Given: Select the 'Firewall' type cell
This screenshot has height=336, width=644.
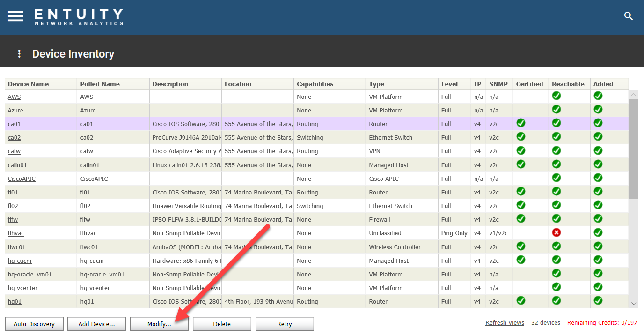Looking at the screenshot, I should point(402,220).
